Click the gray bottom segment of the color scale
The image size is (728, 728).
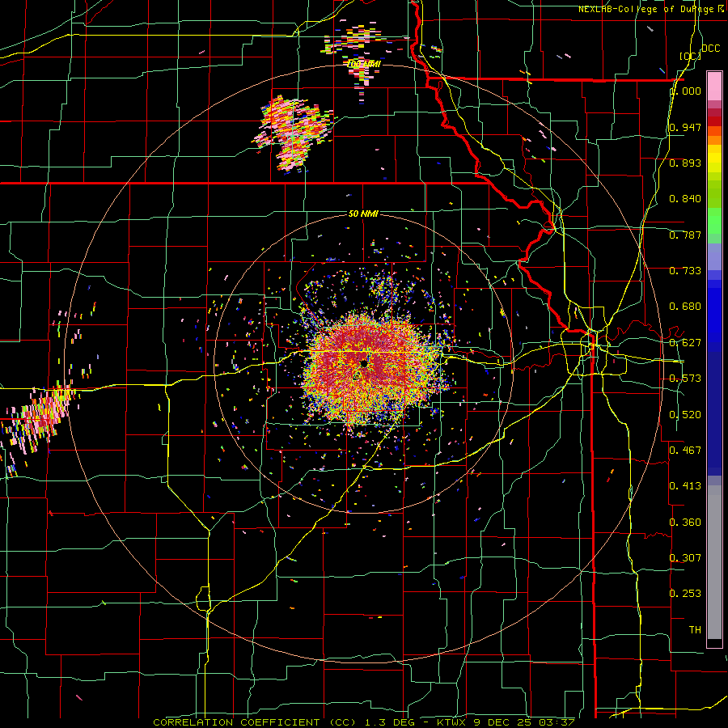click(714, 562)
